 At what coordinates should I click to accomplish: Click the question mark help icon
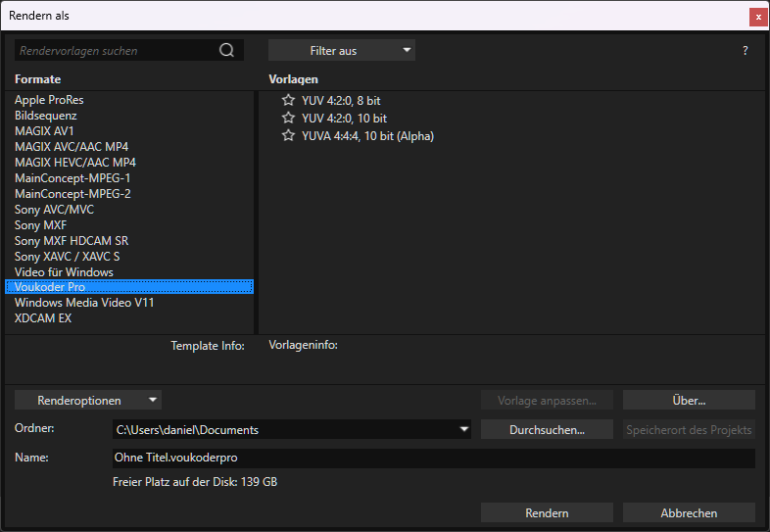pos(746,51)
